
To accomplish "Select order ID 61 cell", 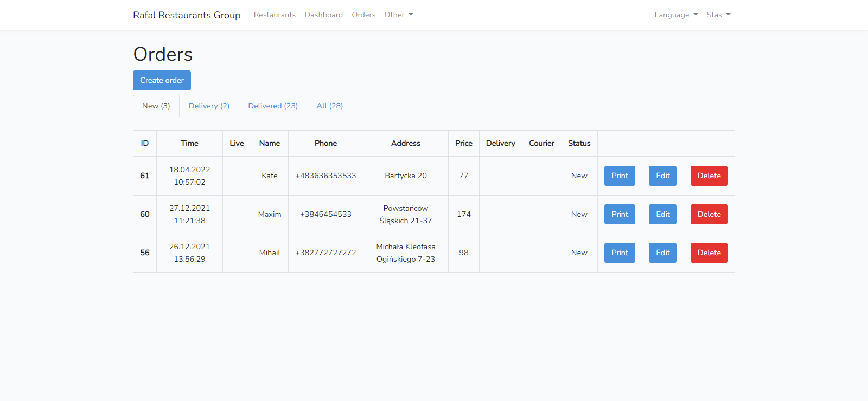I will [145, 176].
